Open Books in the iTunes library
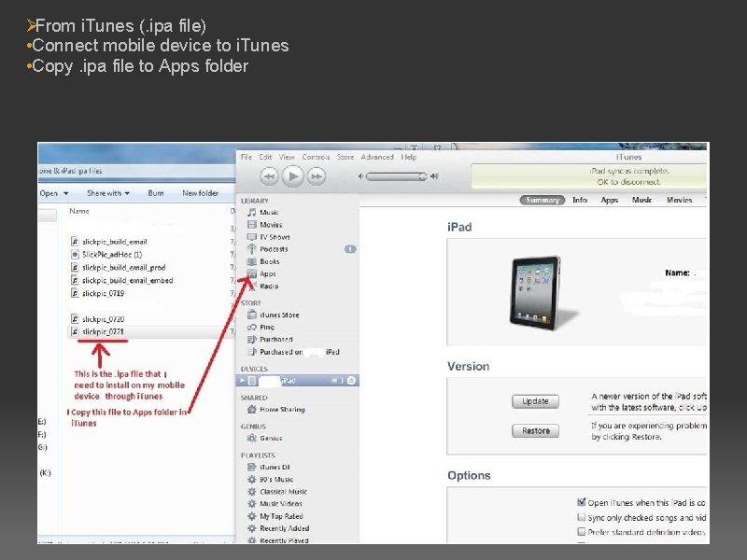The image size is (747, 560). [x=269, y=261]
